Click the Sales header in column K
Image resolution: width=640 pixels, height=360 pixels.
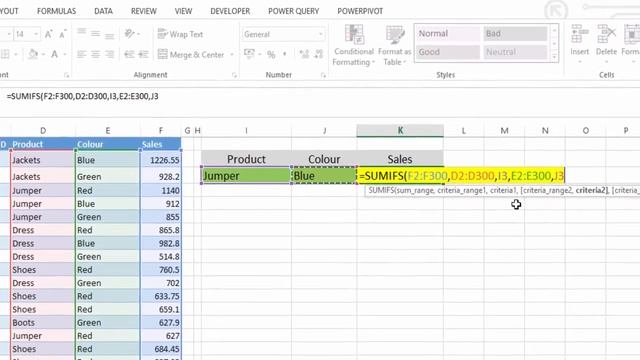[x=400, y=159]
